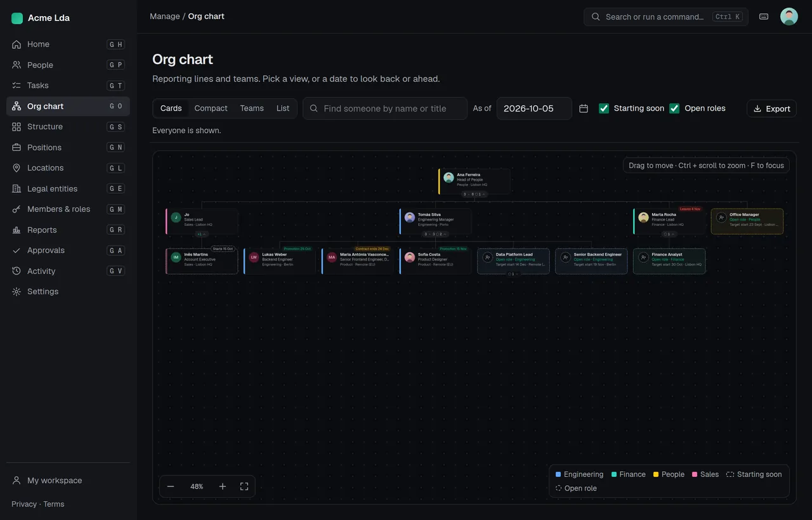Open the Settings gear icon
This screenshot has height=520, width=812.
(16, 292)
